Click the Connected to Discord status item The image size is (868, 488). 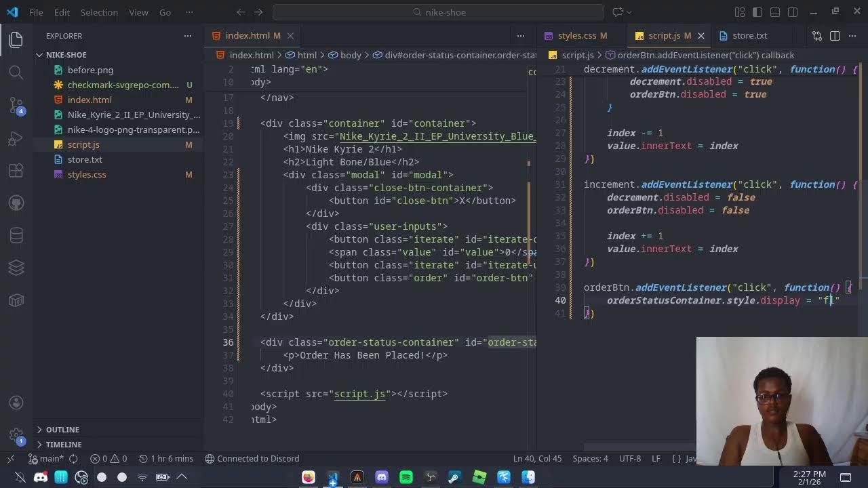tap(252, 458)
